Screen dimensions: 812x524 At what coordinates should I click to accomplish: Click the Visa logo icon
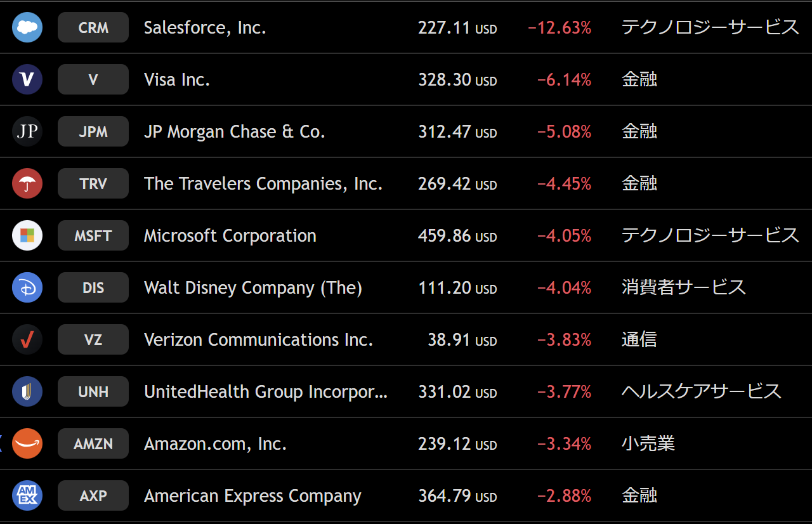[x=27, y=80]
